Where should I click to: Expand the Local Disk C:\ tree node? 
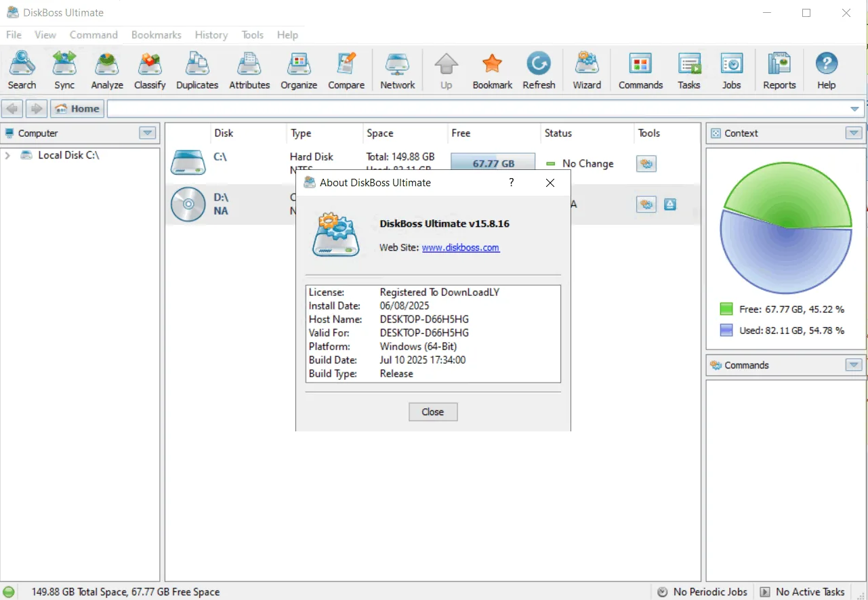click(x=7, y=155)
